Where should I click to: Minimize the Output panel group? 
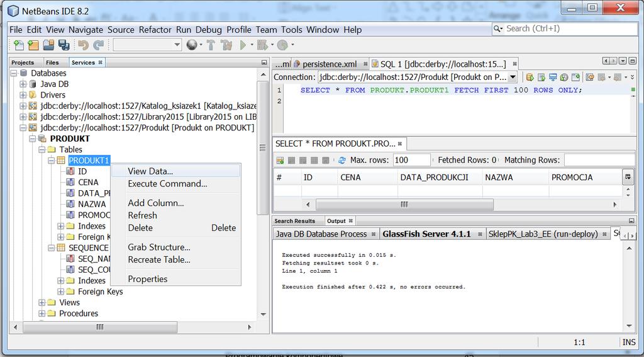[x=631, y=221]
